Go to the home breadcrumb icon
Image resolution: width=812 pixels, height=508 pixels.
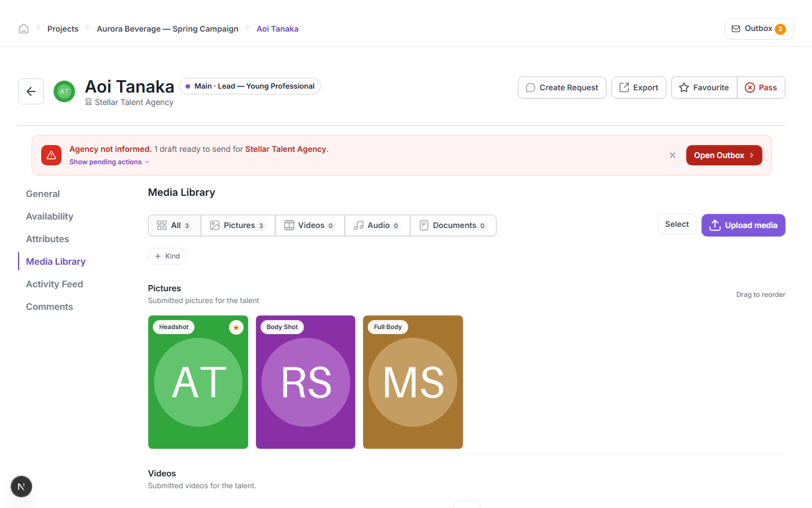pos(24,29)
